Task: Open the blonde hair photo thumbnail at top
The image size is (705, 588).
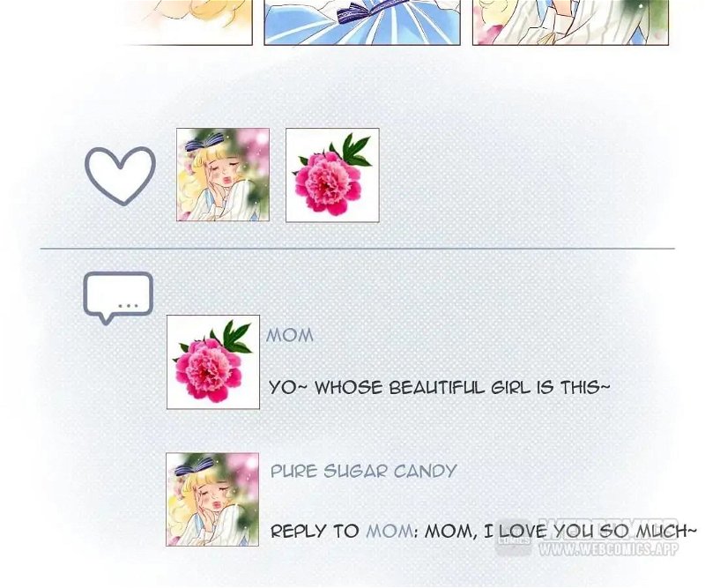Action: point(188,21)
